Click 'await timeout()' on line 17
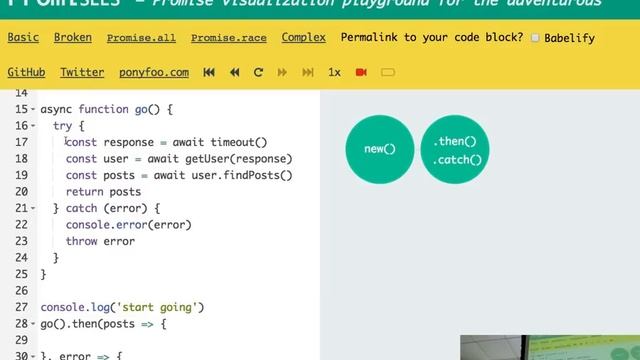The width and height of the screenshot is (640, 360). point(220,142)
